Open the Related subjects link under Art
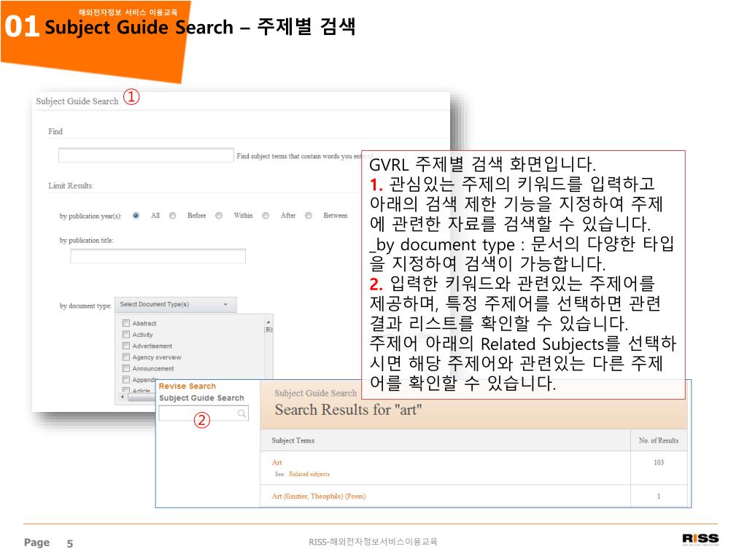The width and height of the screenshot is (747, 560). [x=309, y=474]
